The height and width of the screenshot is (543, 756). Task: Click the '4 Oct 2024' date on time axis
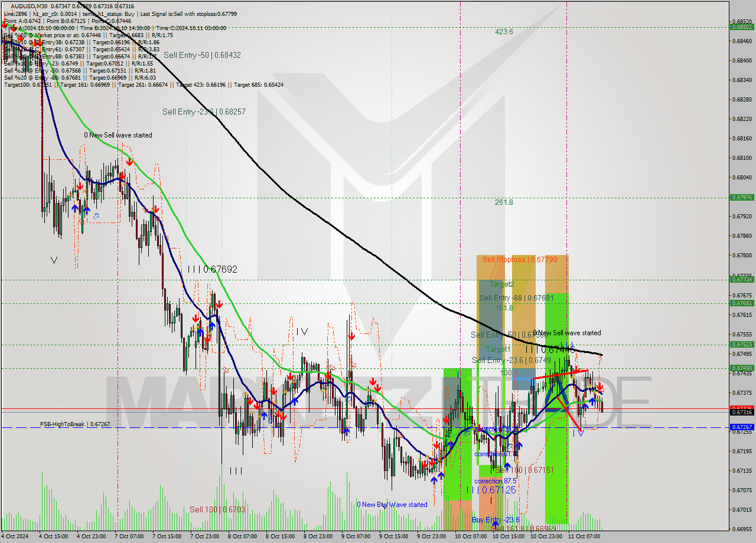tap(16, 537)
